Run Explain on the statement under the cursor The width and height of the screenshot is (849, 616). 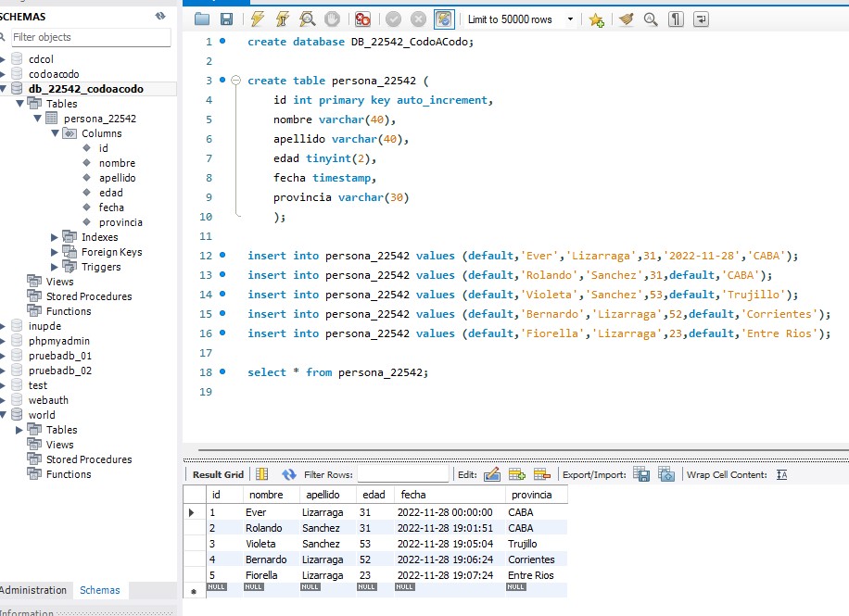click(308, 19)
